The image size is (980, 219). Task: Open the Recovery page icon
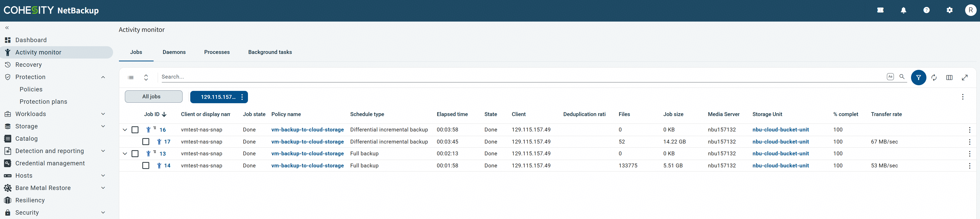(8, 65)
